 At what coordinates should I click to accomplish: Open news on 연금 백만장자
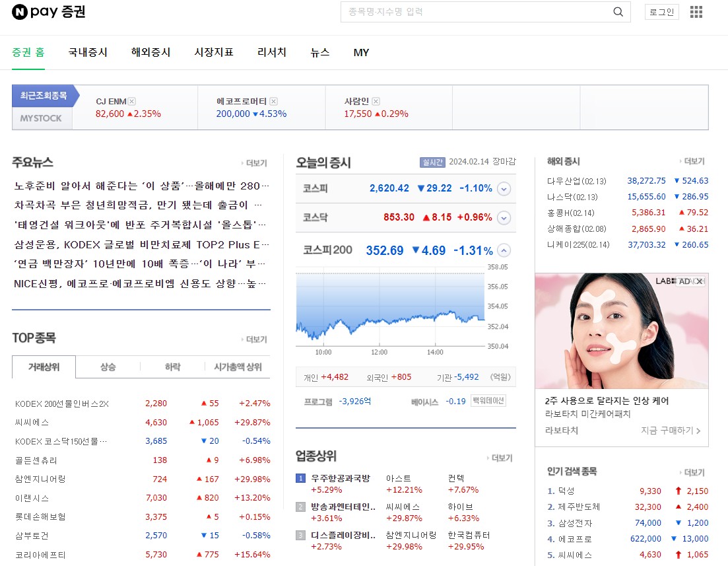point(140,264)
